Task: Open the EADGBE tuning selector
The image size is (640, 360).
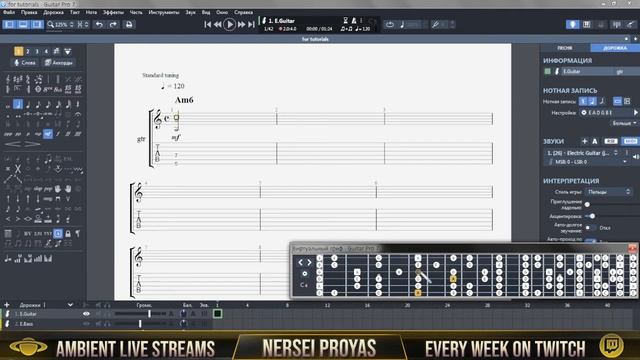Action: point(605,113)
